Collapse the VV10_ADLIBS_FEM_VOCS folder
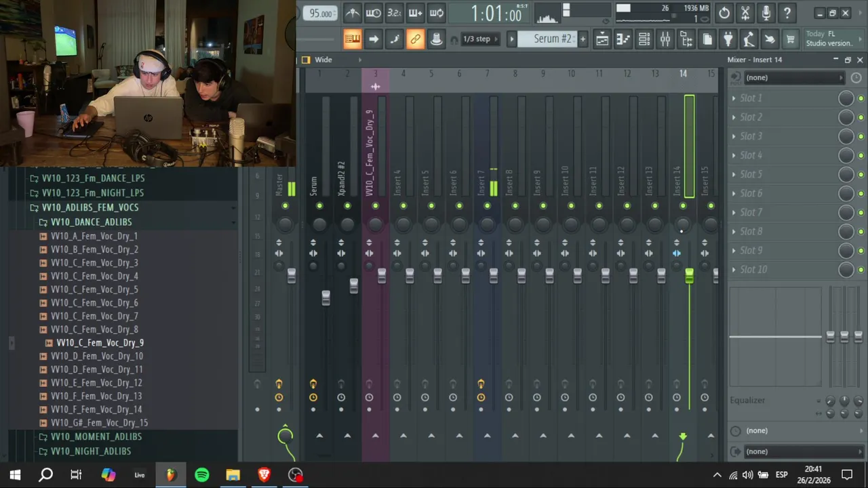 coord(90,207)
